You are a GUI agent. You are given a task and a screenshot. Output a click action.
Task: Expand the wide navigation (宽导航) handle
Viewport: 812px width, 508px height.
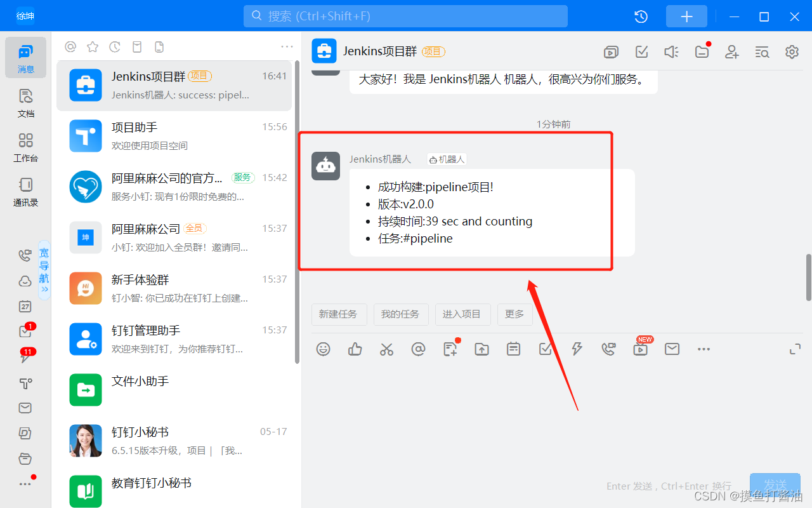(44, 269)
